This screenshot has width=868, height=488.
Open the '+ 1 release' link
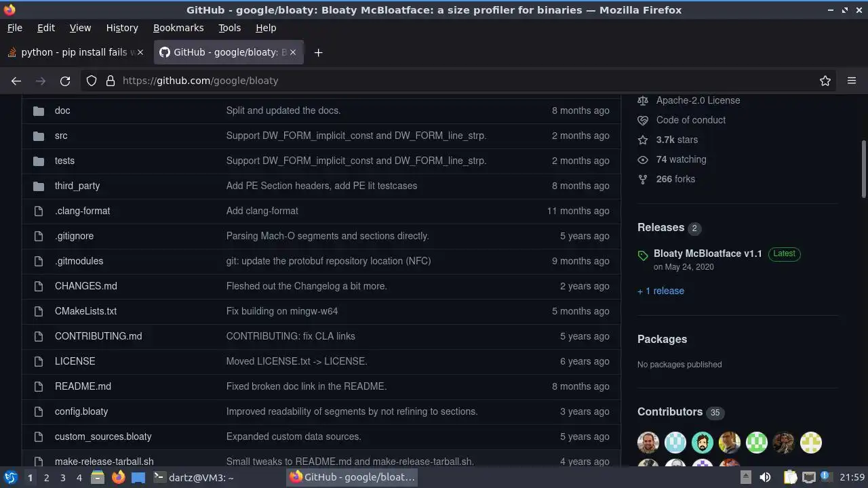click(x=660, y=291)
